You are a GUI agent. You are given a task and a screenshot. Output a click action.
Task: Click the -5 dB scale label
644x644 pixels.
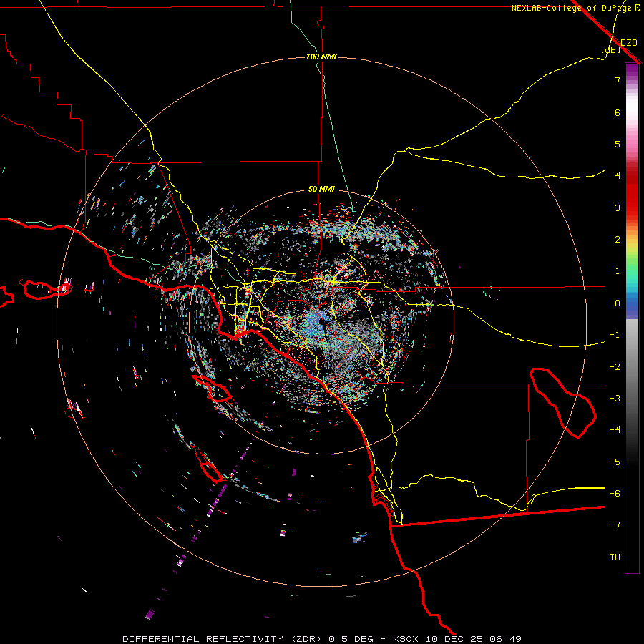pos(615,462)
